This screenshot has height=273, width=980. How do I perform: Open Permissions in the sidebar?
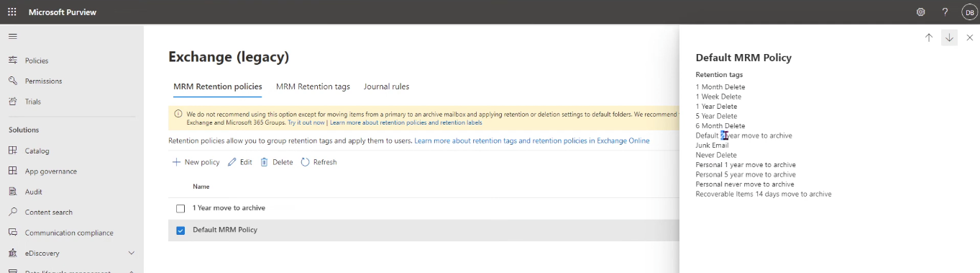click(x=43, y=81)
